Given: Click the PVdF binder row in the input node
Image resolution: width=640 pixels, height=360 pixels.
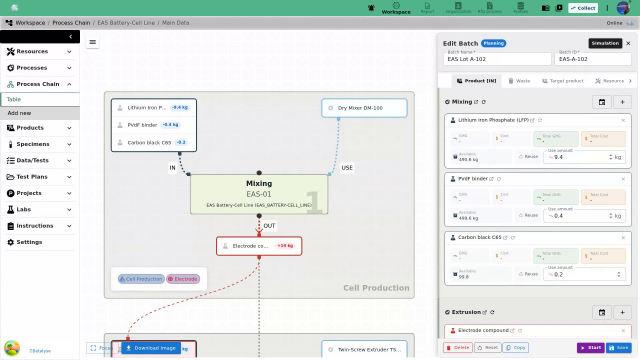Looking at the screenshot, I should tap(154, 125).
